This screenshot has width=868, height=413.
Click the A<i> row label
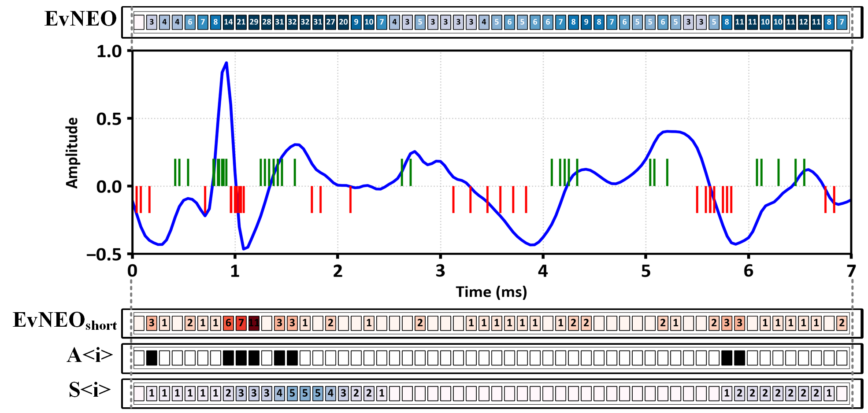point(90,355)
